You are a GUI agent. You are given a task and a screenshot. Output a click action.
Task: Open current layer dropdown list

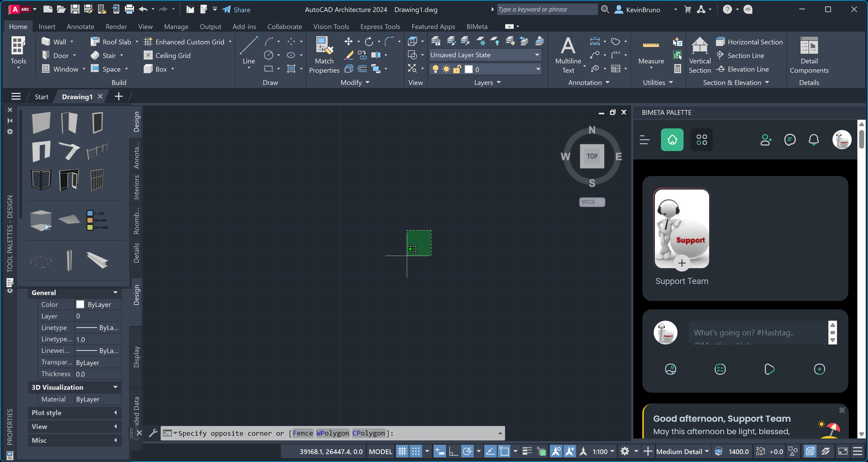538,69
